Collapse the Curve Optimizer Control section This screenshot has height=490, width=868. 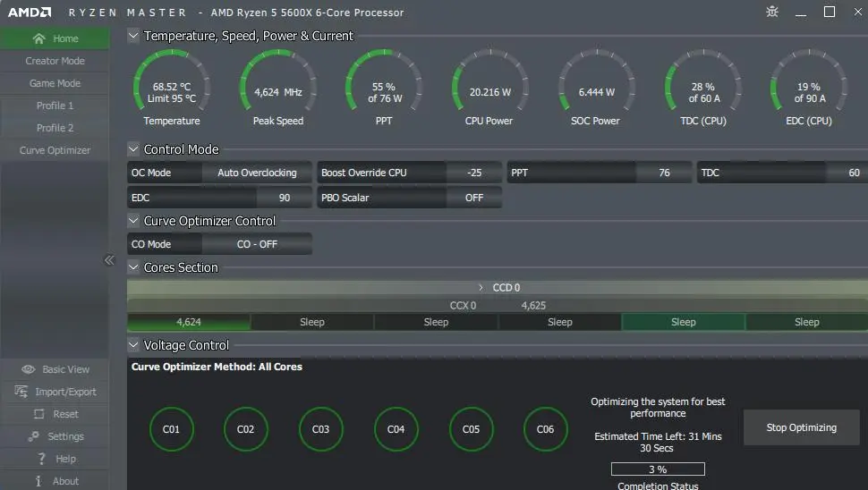click(133, 221)
